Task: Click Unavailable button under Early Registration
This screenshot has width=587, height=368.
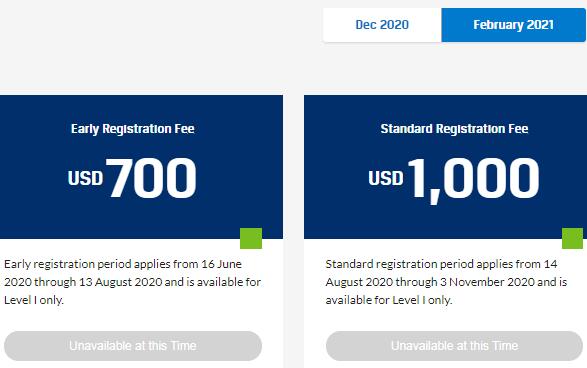Action: [x=133, y=346]
